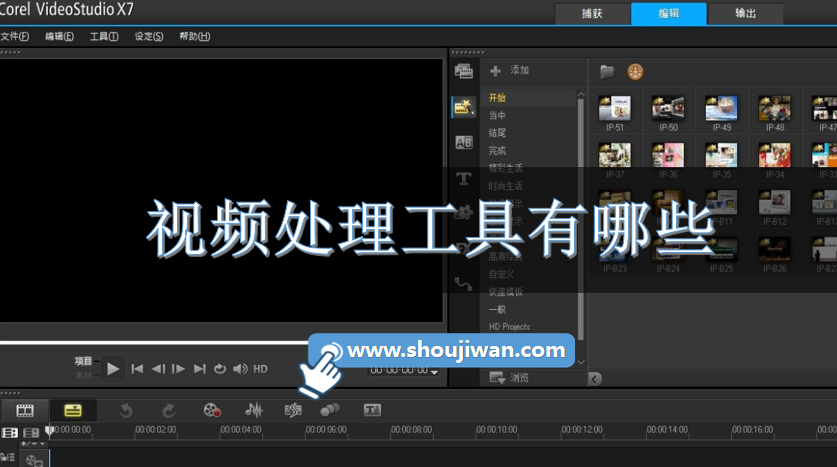Click the orange template resources icon
The height and width of the screenshot is (467, 837).
click(635, 72)
